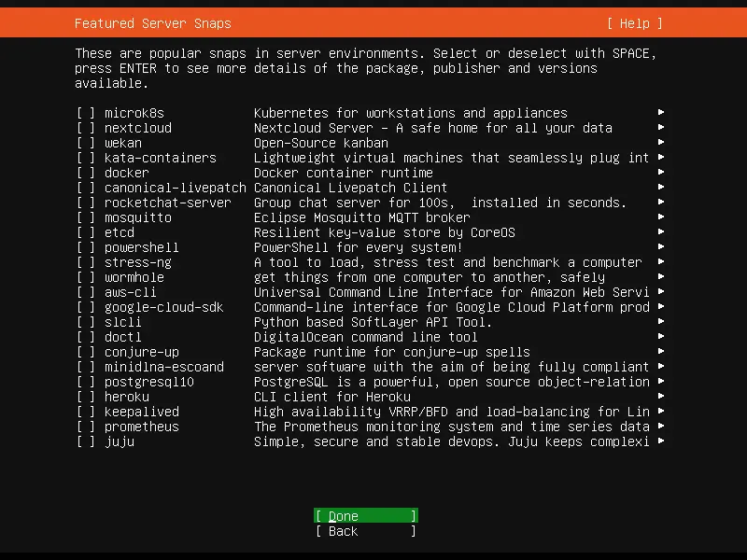The width and height of the screenshot is (747, 560).
Task: Click 'Featured Server Snaps' title
Action: [153, 23]
